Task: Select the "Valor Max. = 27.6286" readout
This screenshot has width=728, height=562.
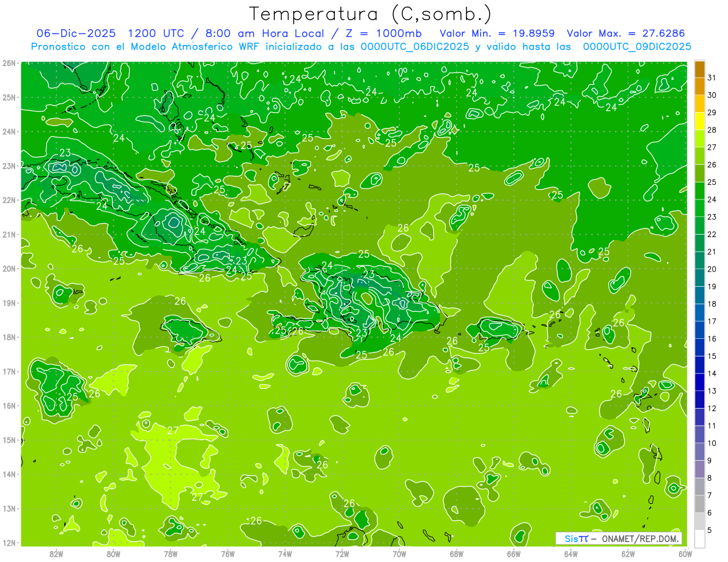Action: pos(625,33)
